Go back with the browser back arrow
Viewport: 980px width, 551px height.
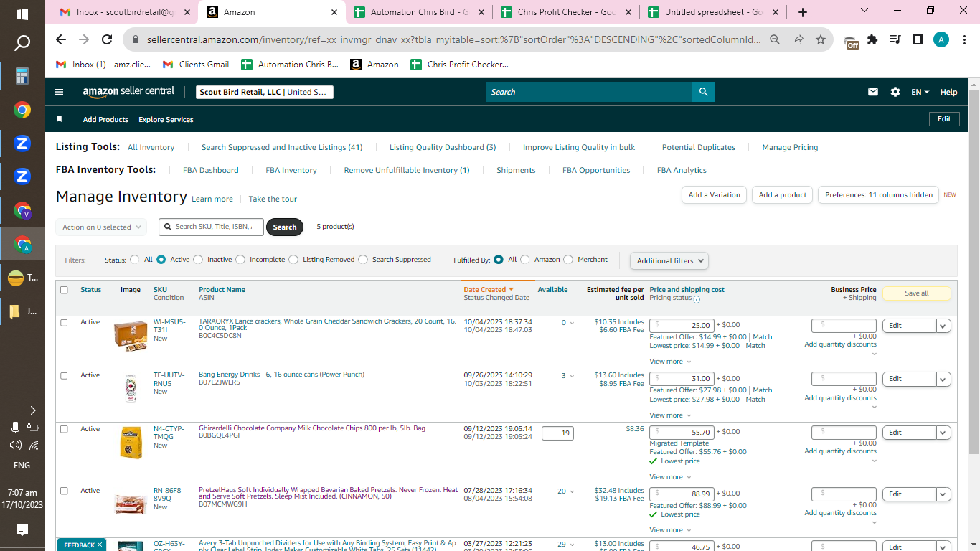[x=61, y=40]
